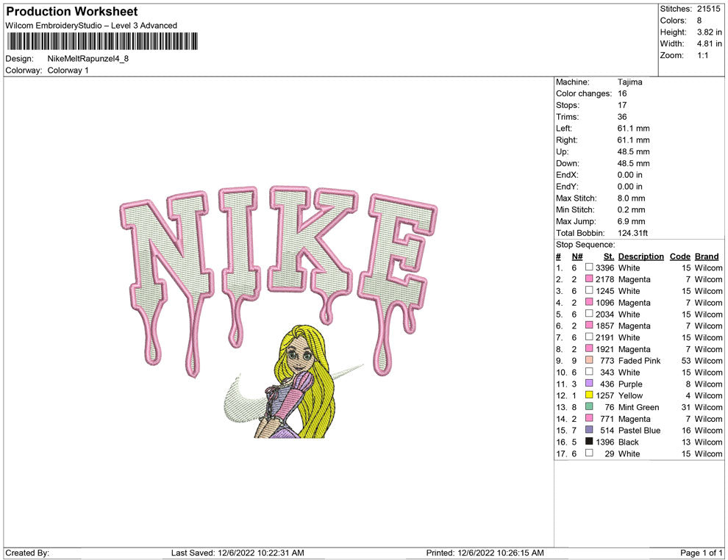
Task: Click the Left value '61.1 mm'
Action: pos(633,129)
